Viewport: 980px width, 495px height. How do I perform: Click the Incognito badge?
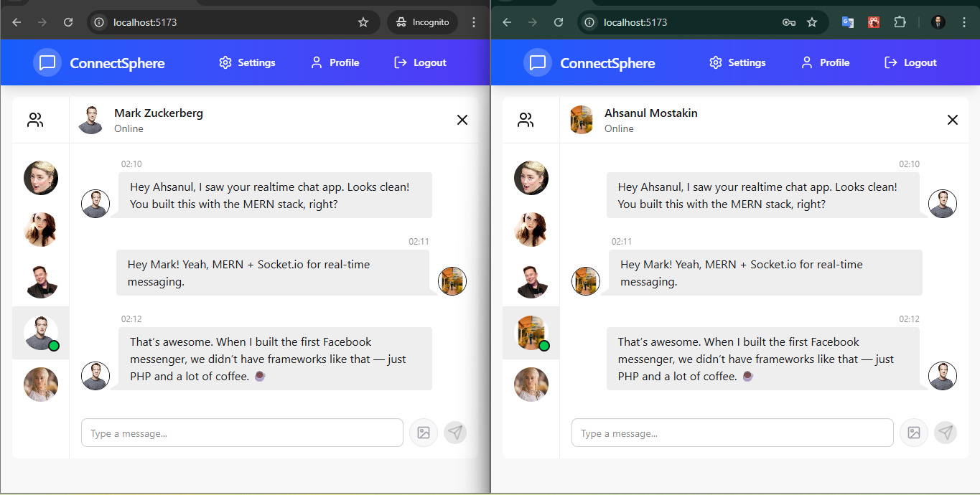[422, 22]
